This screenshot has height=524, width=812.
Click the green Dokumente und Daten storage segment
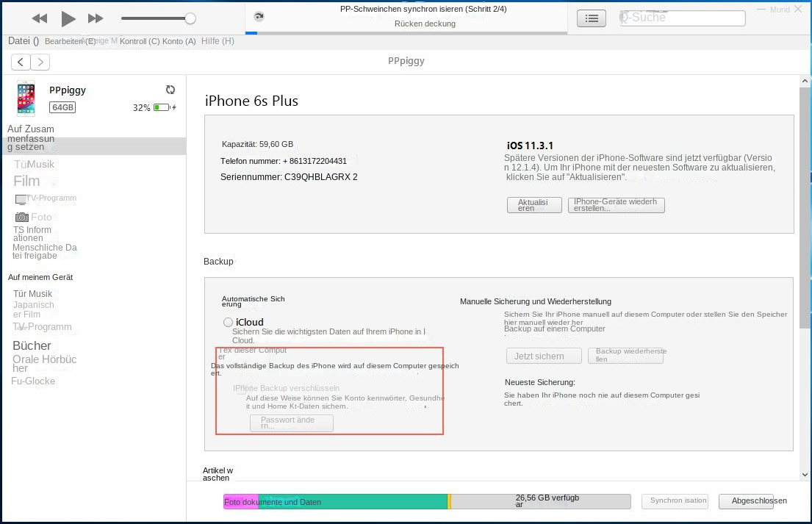tap(353, 502)
